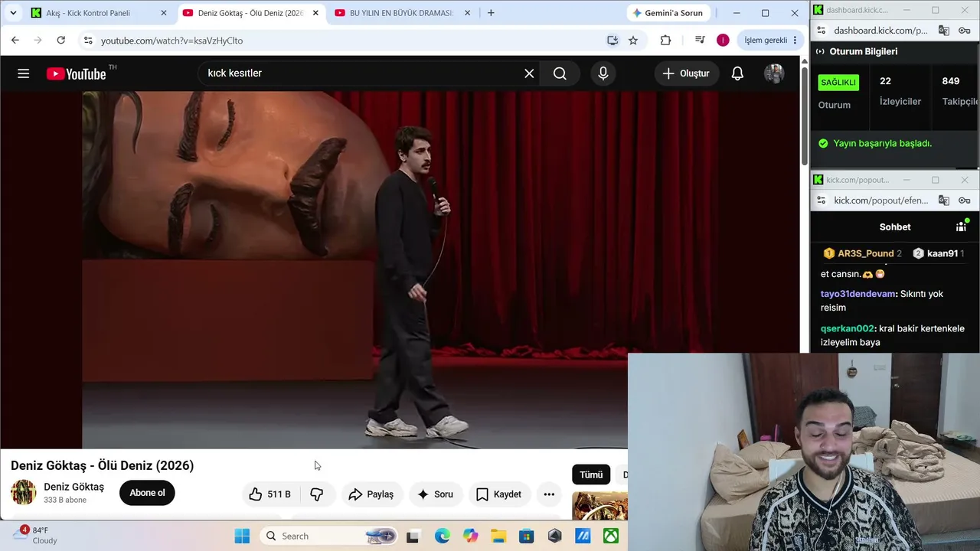Open Chrome extensions puzzle icon

(x=665, y=41)
